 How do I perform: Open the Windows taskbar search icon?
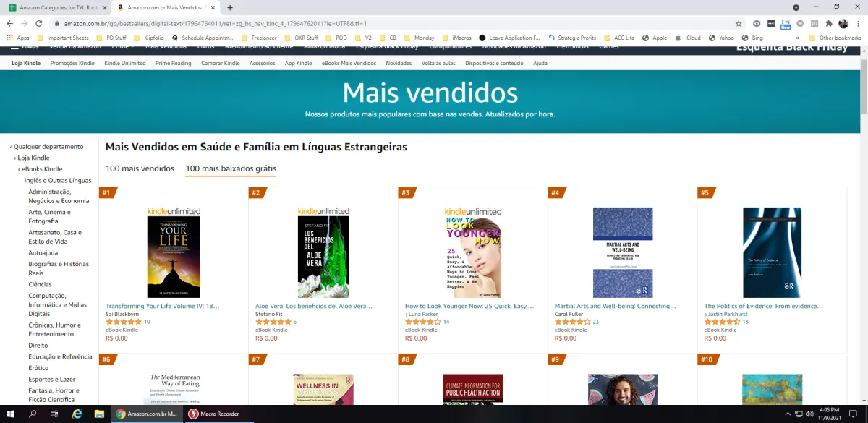click(33, 414)
